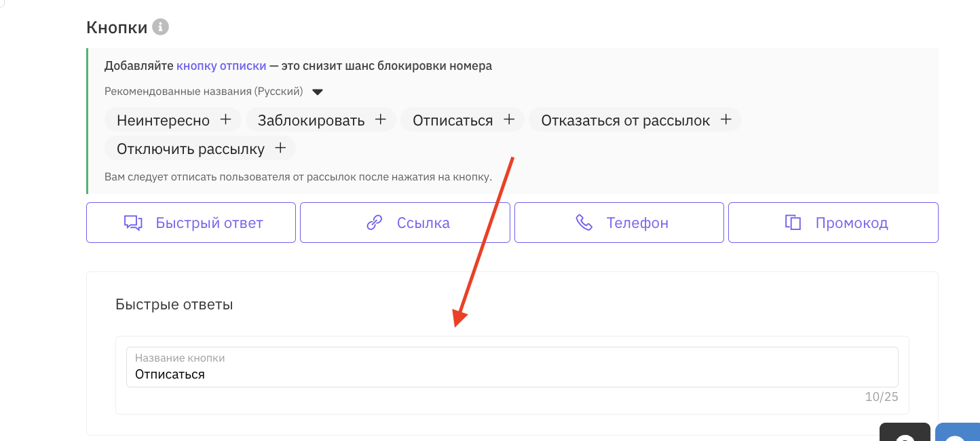
Task: Click the plus icon on Отказаться от рассылок
Action: click(x=725, y=119)
